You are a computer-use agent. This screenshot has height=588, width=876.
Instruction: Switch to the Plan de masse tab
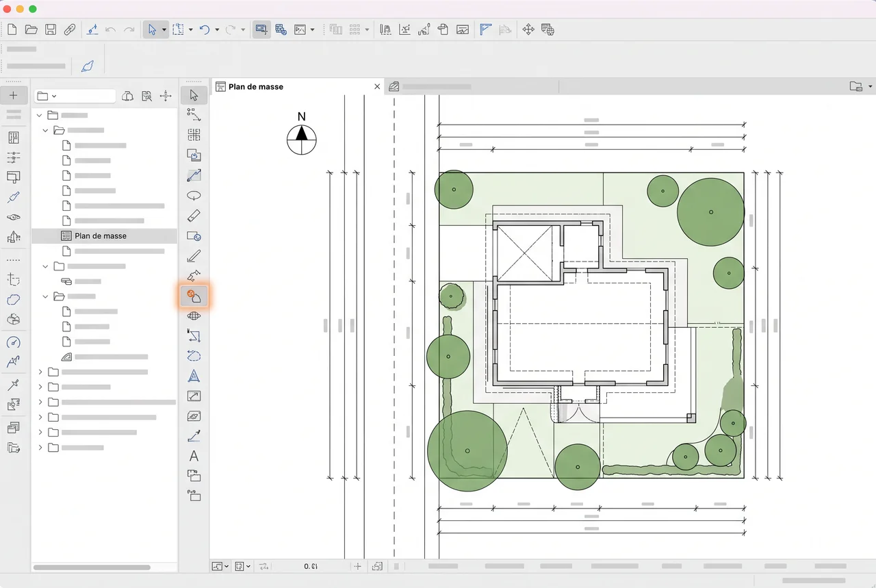(296, 87)
